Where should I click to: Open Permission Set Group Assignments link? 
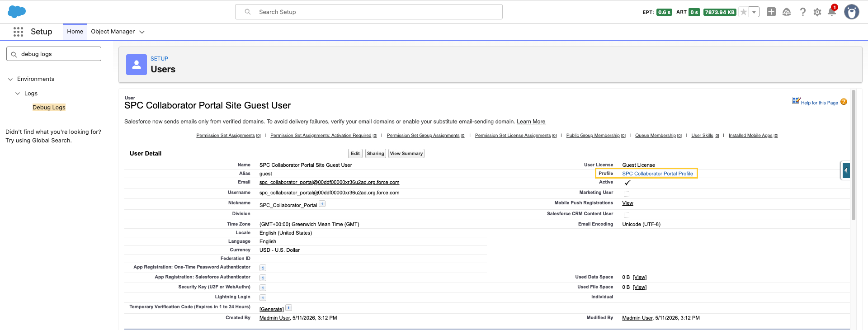[x=423, y=136]
